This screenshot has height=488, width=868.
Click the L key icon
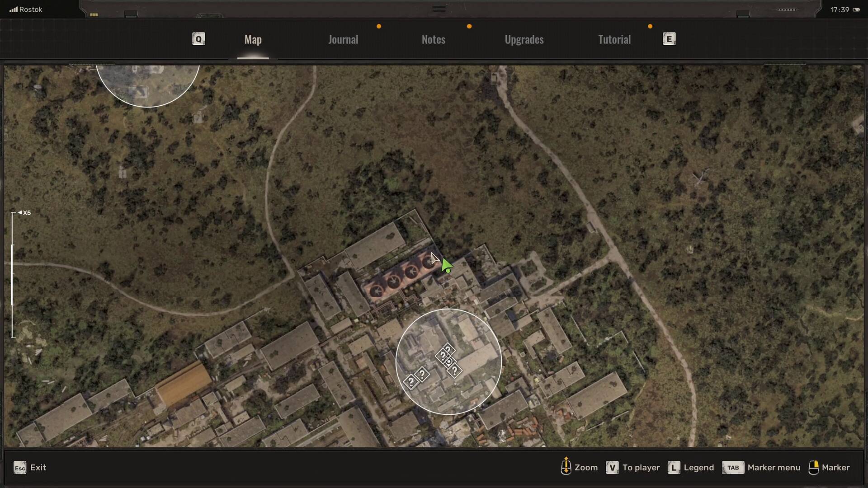coord(674,468)
